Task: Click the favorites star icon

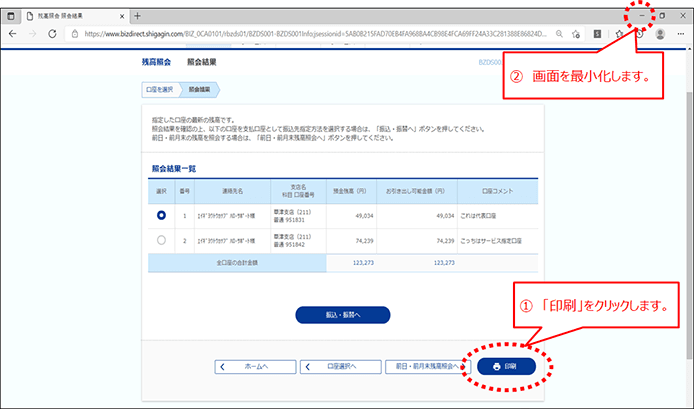Action: pos(620,33)
